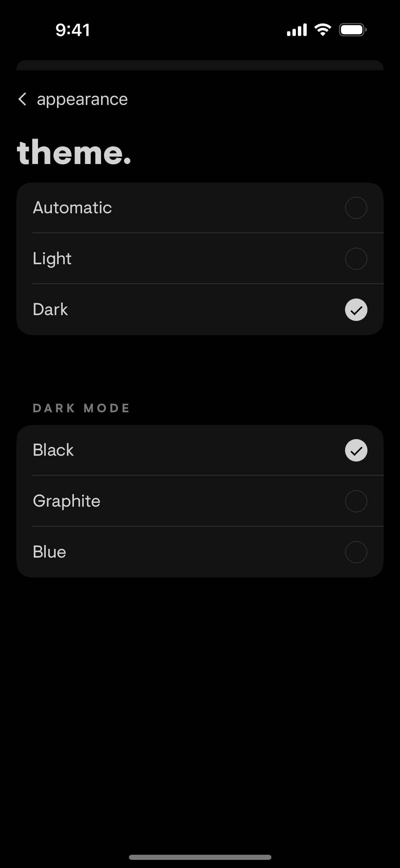Choose the Automatic theme label

point(72,208)
